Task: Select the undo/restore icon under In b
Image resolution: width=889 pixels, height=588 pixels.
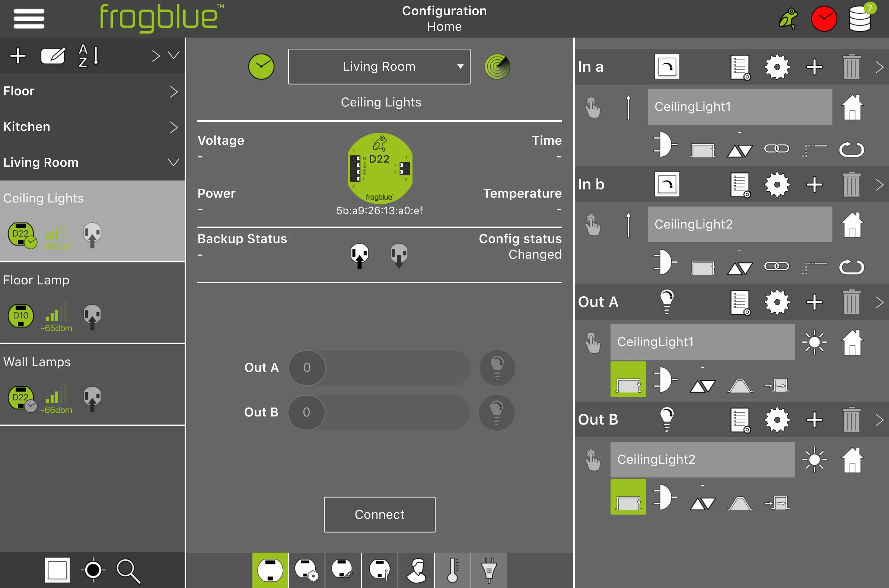Action: click(x=851, y=266)
